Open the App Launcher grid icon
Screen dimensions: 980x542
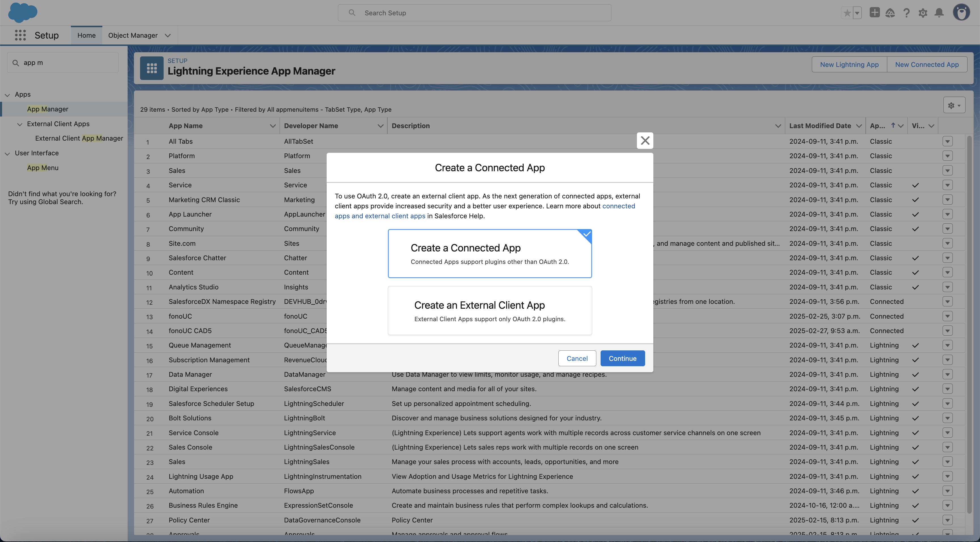coord(20,35)
